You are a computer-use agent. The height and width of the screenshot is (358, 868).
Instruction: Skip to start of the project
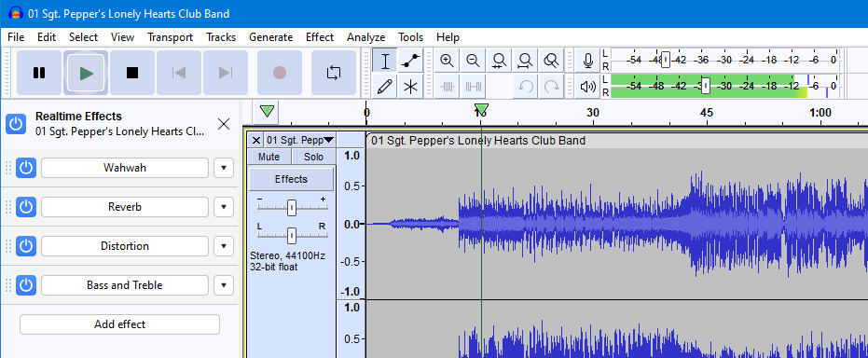(x=179, y=73)
